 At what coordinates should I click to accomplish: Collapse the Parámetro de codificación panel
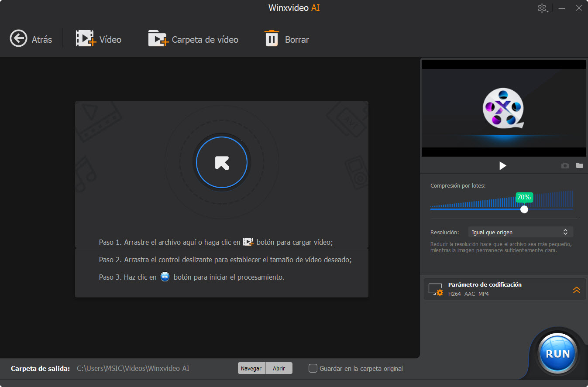[577, 289]
